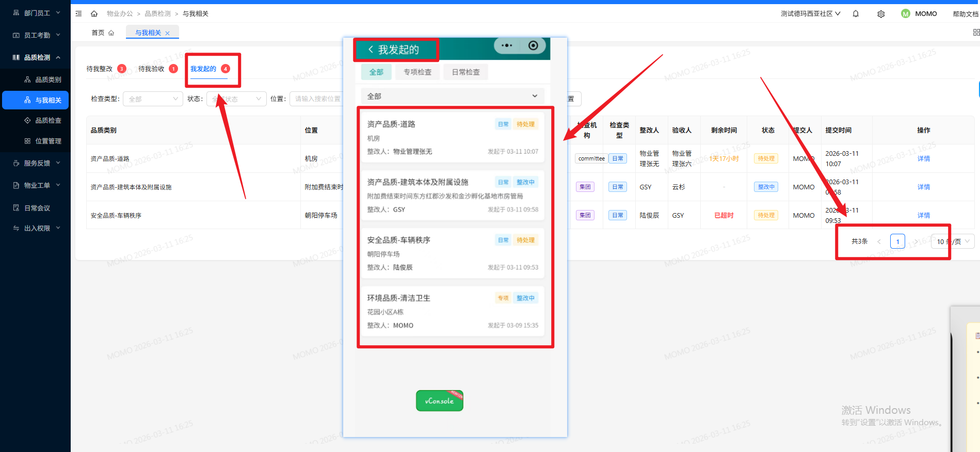Expand the 测试德玛西亚社区 community selector

810,14
